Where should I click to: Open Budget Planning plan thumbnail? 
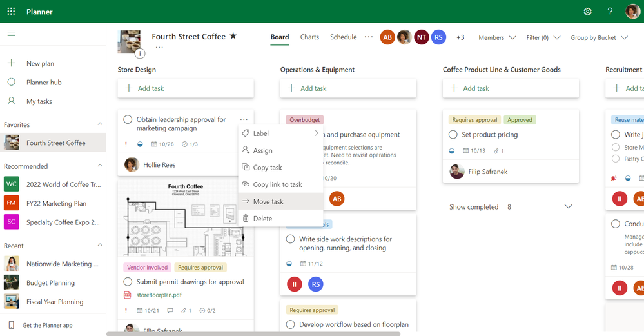[x=11, y=282]
